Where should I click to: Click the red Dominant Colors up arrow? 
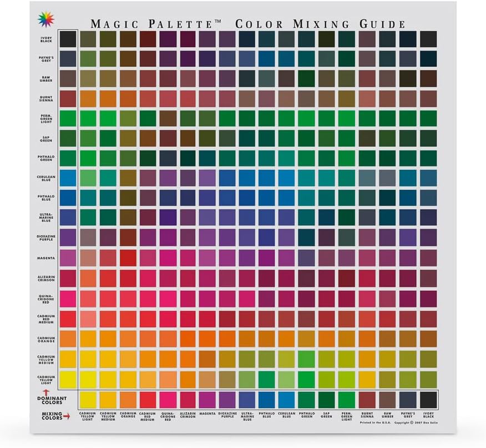[x=44, y=393]
